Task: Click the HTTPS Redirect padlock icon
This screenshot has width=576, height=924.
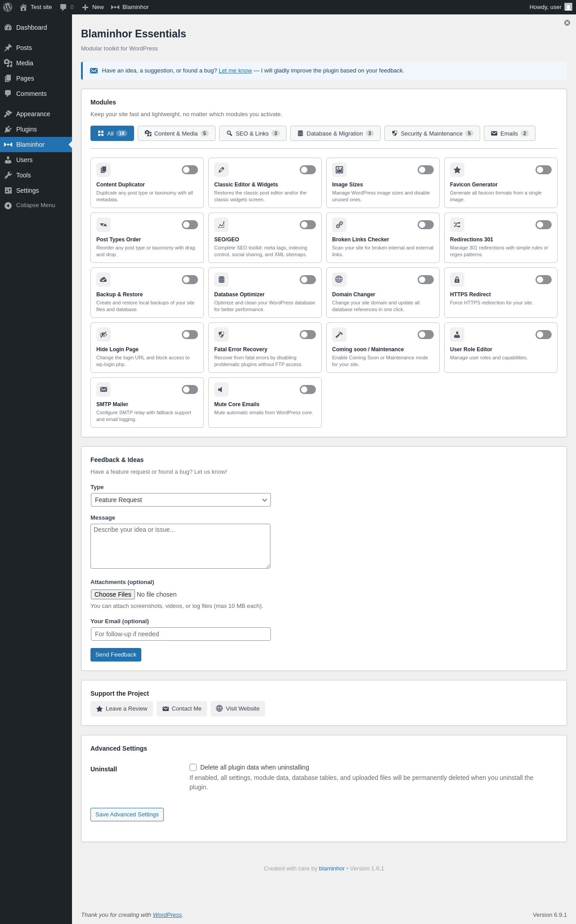Action: (457, 280)
